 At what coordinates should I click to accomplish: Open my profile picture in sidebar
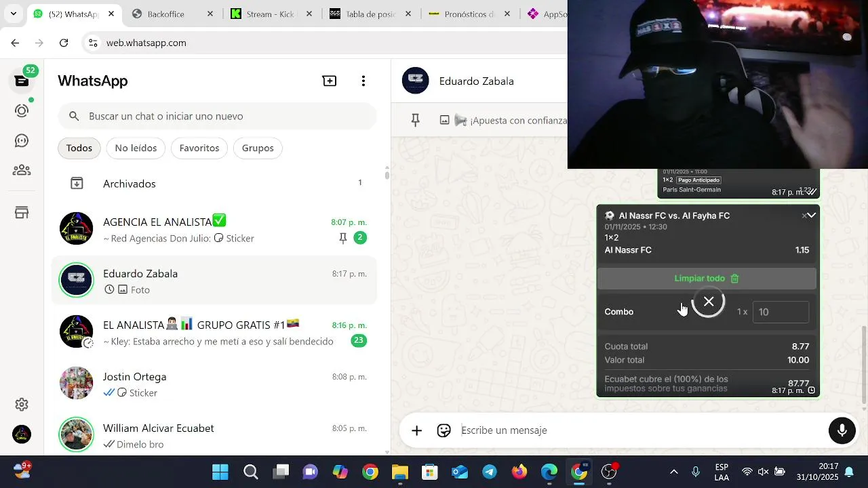[22, 434]
